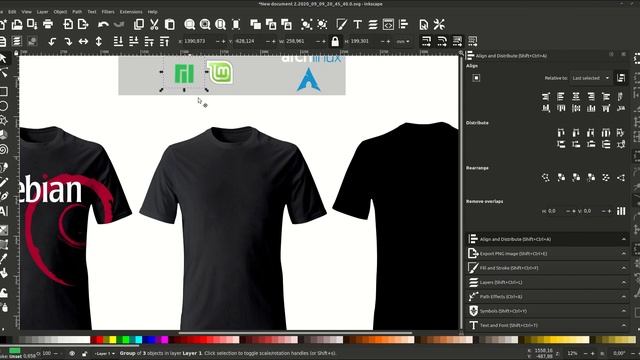Select the Selector arrow tool
Viewport: 640px width, 360px height.
point(3,59)
